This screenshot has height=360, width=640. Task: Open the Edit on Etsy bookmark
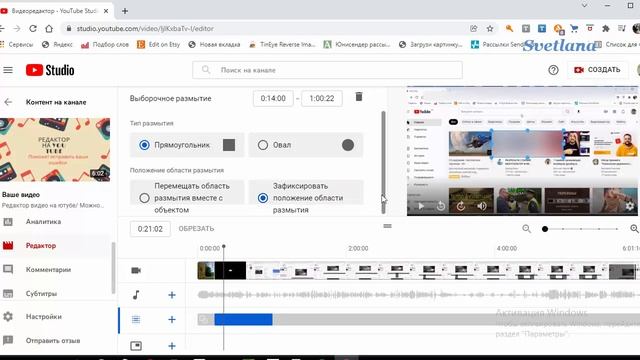click(x=158, y=44)
